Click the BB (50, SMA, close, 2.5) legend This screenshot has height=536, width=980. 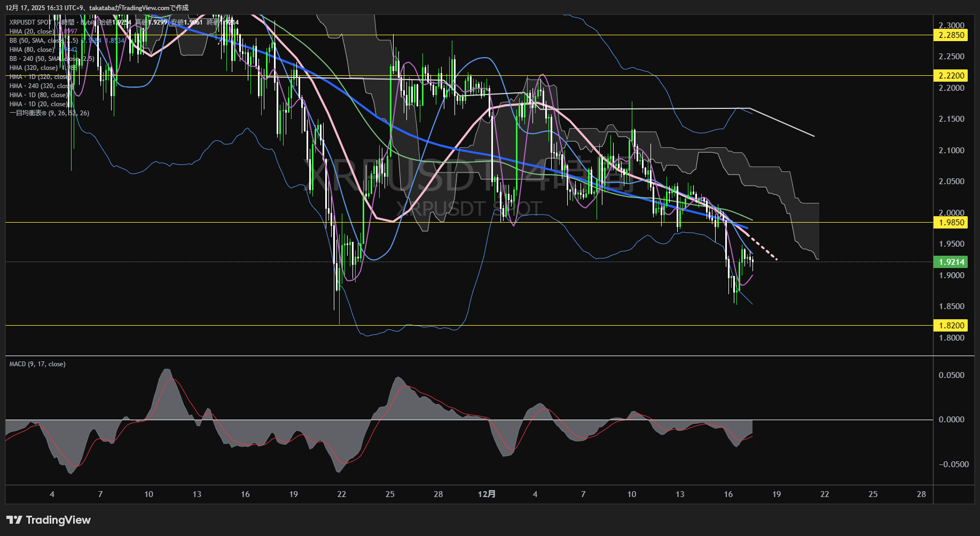43,41
